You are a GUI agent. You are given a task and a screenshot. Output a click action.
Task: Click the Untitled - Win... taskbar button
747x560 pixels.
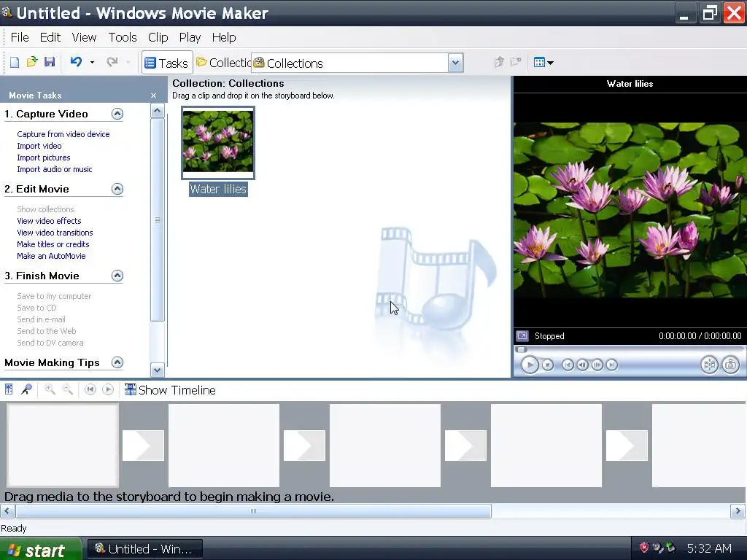coord(145,549)
